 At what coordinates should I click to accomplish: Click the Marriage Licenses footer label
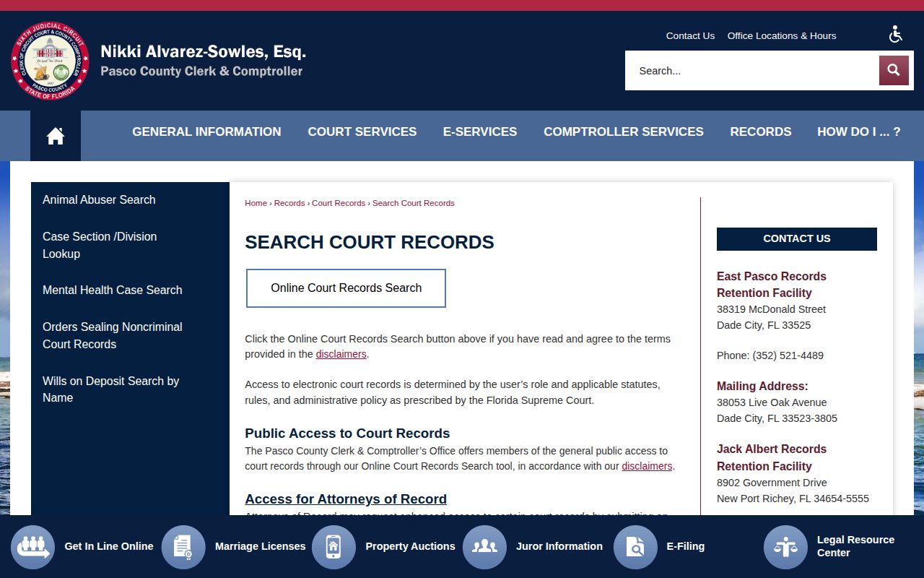click(261, 546)
